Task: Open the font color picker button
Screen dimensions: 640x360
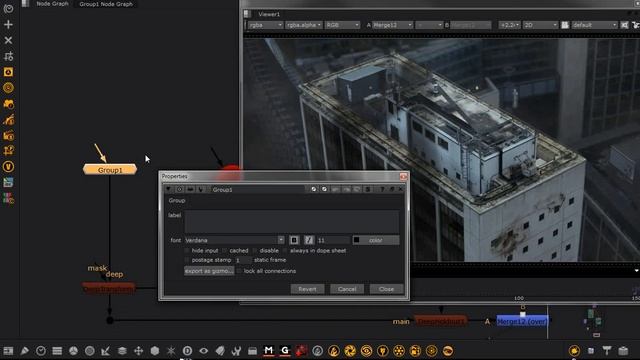Action: click(376, 240)
